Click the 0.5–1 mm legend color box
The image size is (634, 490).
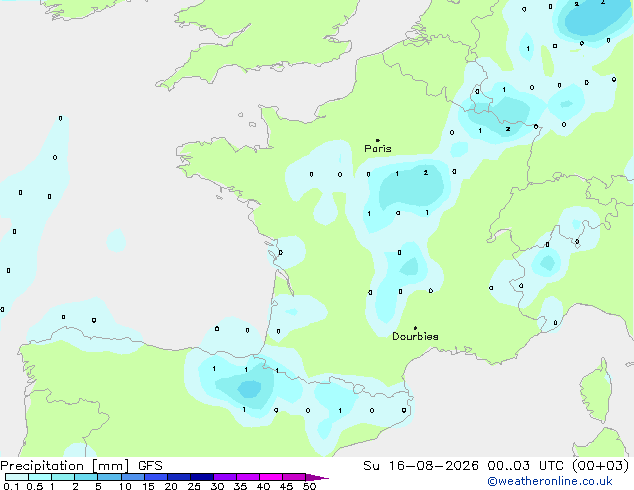(40, 477)
